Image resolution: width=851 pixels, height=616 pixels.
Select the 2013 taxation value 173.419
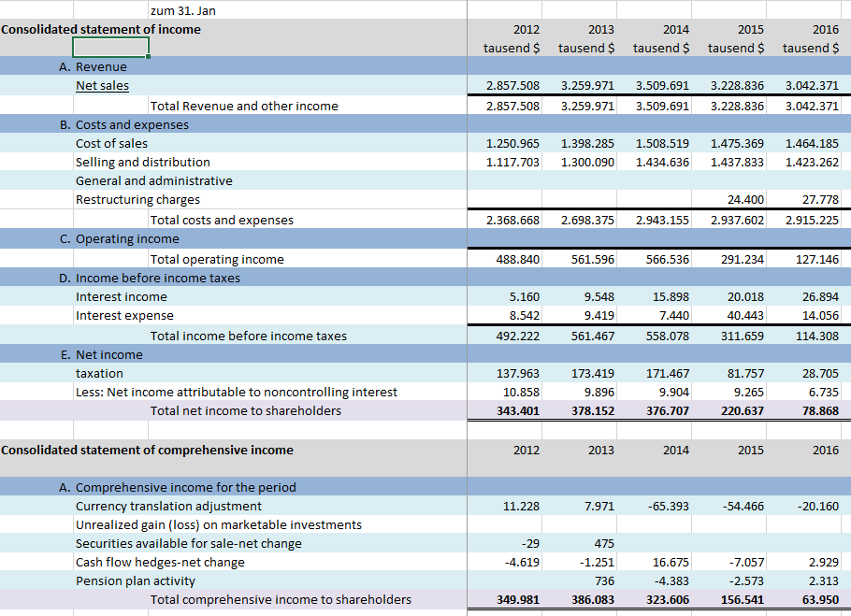tap(593, 374)
